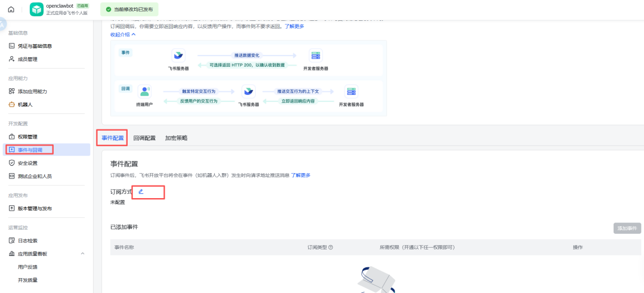The width and height of the screenshot is (644, 293).
Task: Click 成员管理 person icon
Action: coord(11,59)
